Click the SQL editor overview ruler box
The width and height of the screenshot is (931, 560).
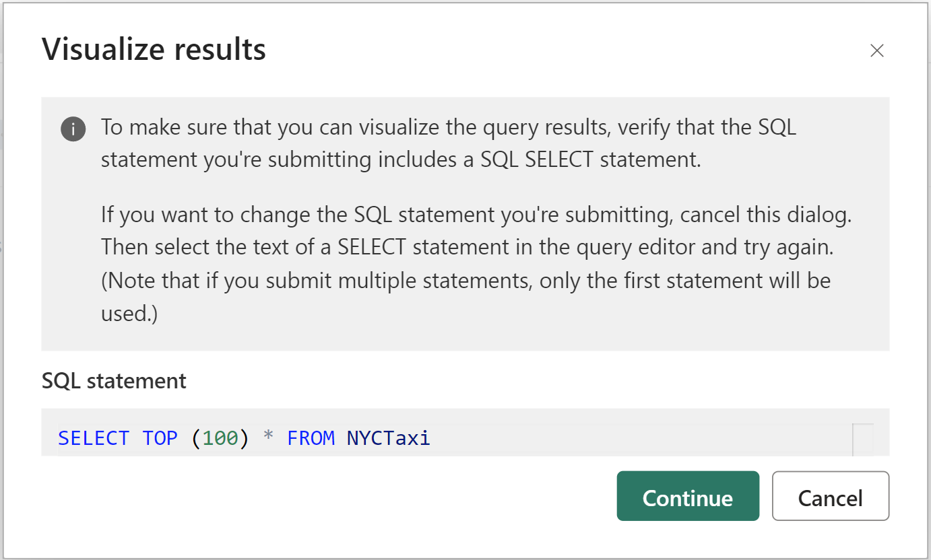tap(863, 439)
